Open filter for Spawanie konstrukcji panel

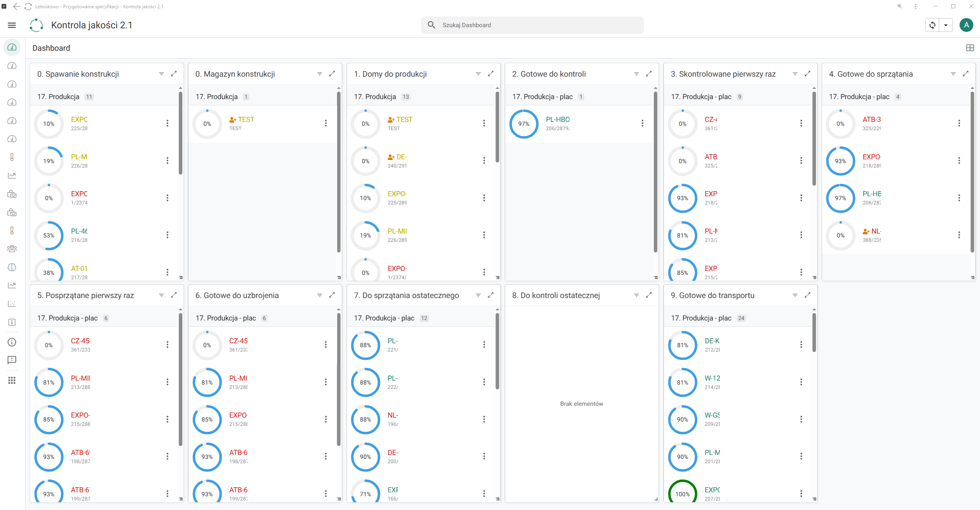(x=161, y=74)
